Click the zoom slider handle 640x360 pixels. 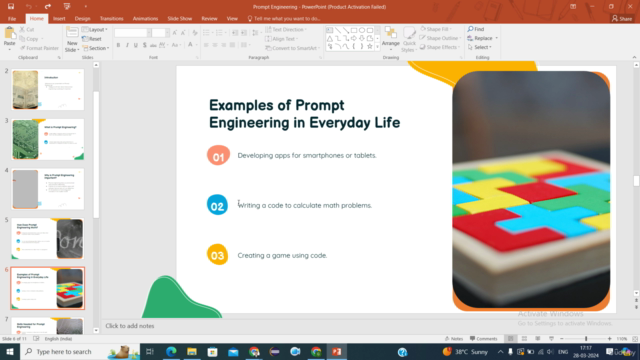click(586, 339)
